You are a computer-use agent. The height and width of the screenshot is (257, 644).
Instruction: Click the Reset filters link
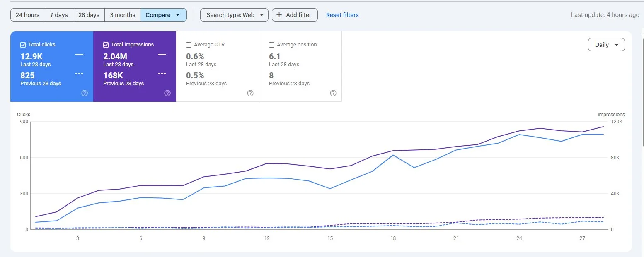click(342, 15)
